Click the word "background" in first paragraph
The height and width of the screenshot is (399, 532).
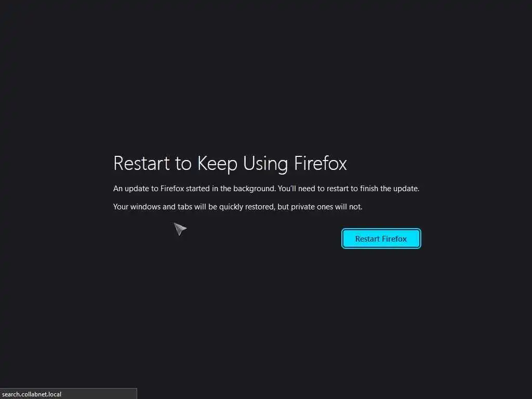(x=254, y=189)
